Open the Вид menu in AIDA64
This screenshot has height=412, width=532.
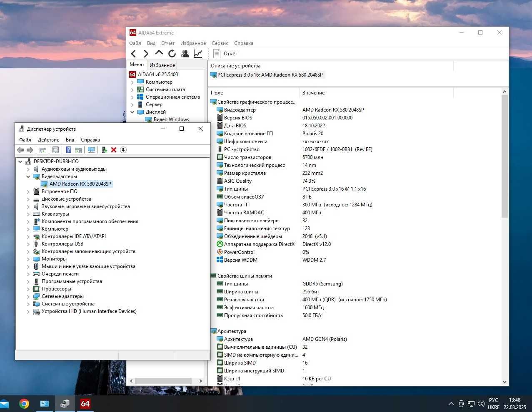(x=151, y=43)
